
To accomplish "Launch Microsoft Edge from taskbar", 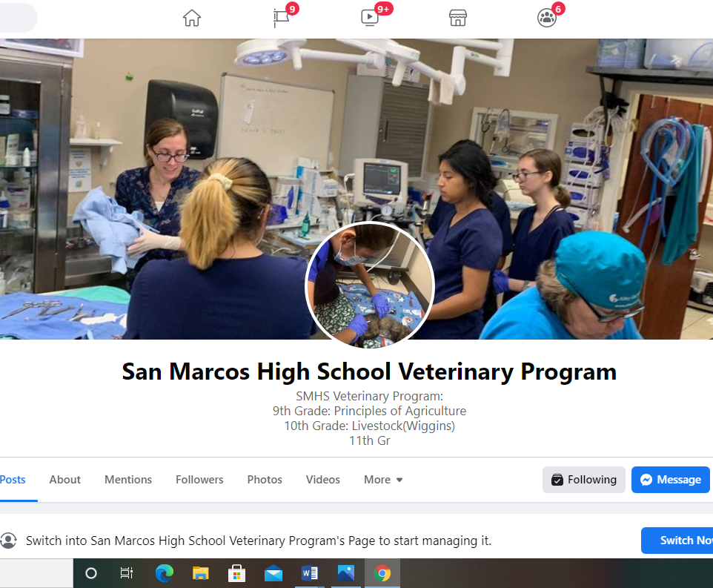I will [x=164, y=573].
